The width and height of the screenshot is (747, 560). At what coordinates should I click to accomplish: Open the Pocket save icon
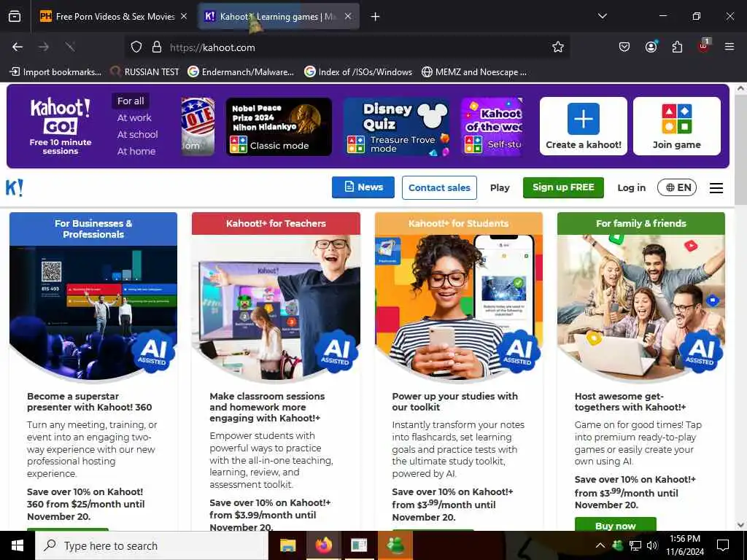pyautogui.click(x=624, y=47)
